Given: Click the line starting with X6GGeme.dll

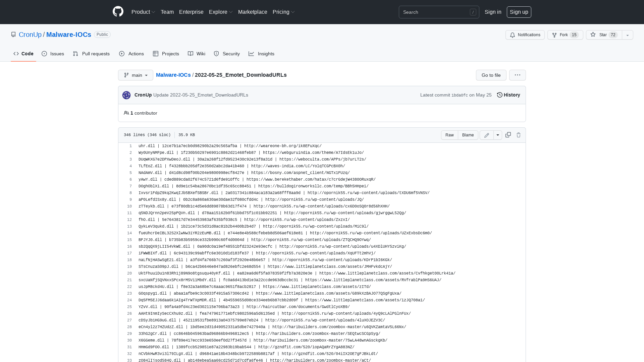Looking at the screenshot, I should click(263, 340).
